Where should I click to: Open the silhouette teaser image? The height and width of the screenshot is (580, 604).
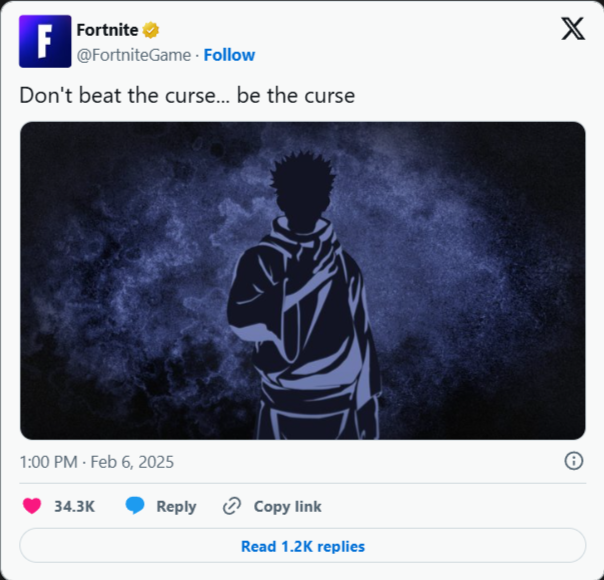tap(303, 281)
